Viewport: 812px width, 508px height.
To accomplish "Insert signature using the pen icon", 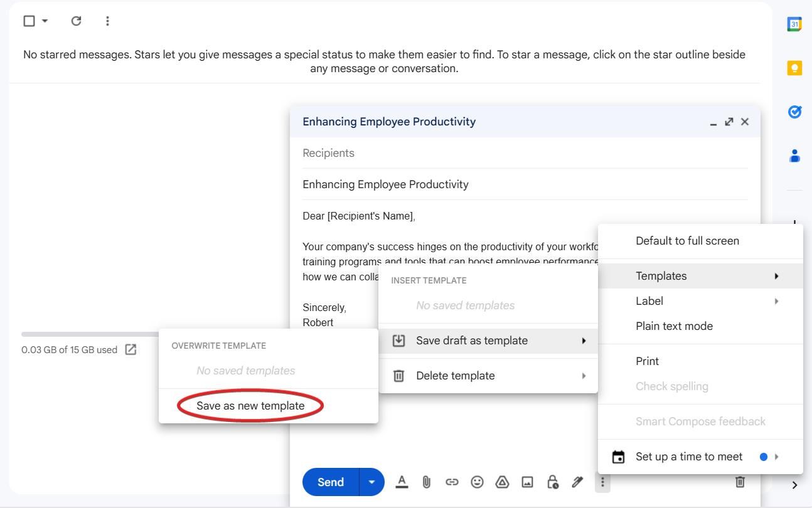I will [x=577, y=482].
